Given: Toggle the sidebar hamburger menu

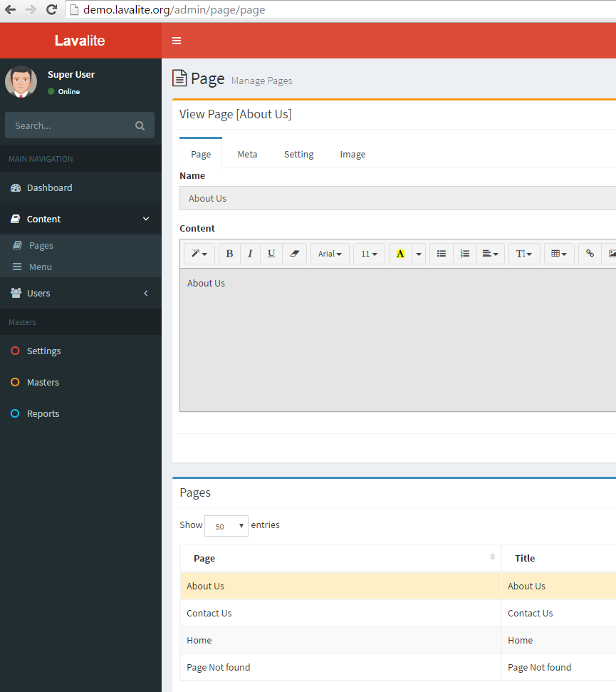Looking at the screenshot, I should tap(177, 41).
